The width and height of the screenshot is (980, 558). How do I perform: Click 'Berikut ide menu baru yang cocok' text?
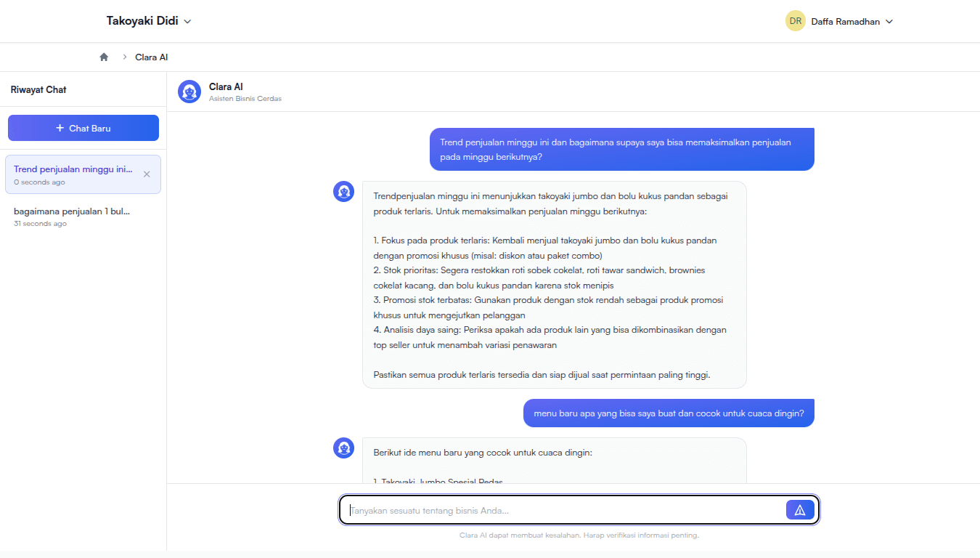coord(483,452)
